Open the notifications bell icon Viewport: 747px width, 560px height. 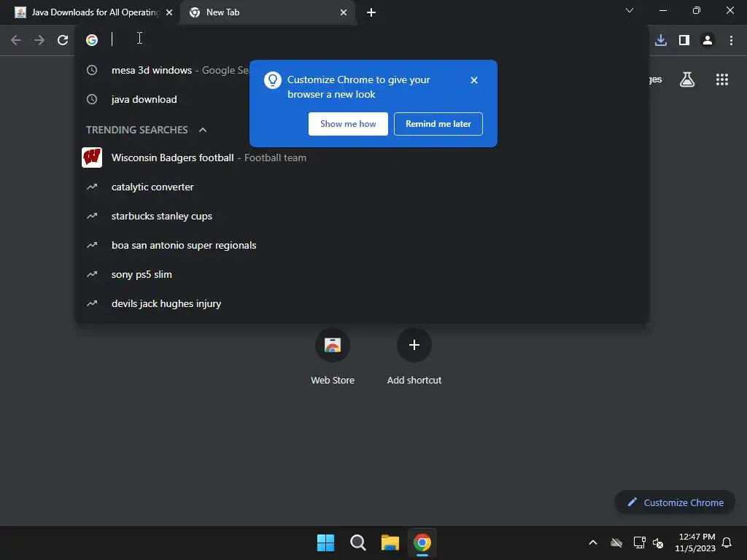point(727,542)
